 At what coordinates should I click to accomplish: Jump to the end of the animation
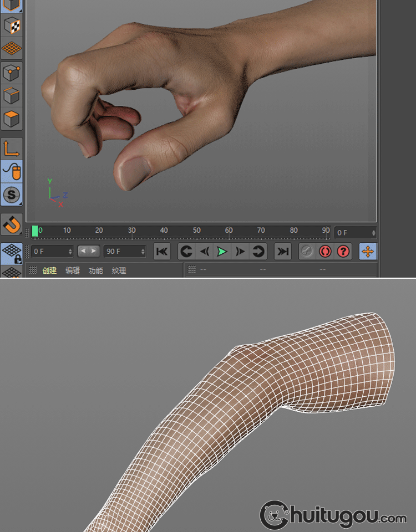(283, 252)
